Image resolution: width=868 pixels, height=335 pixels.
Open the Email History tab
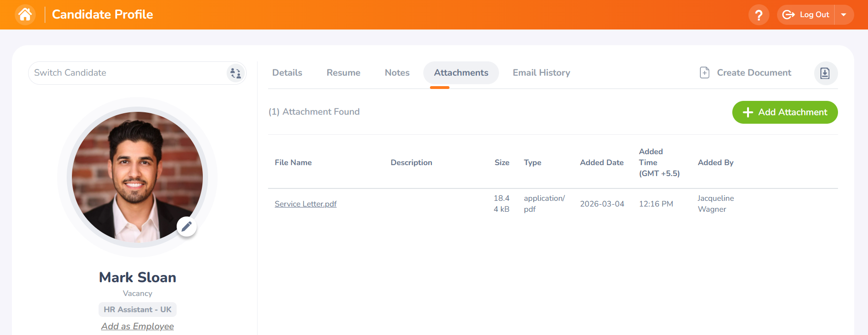point(541,73)
